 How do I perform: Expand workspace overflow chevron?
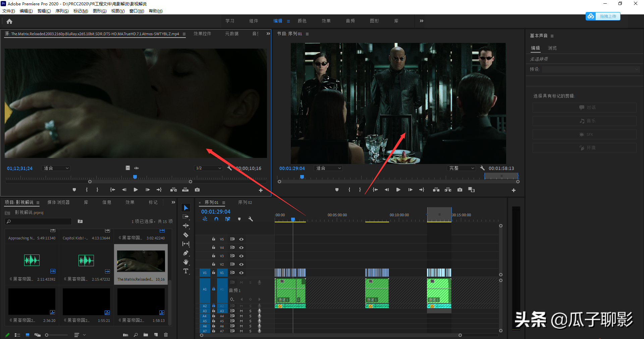[x=421, y=21]
